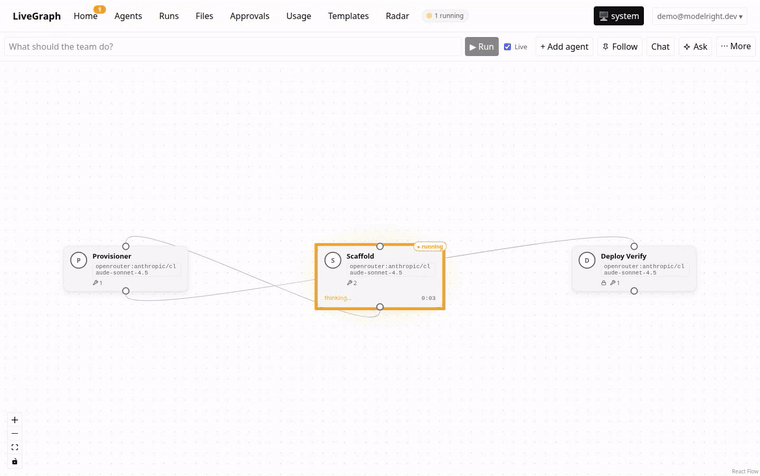760x476 pixels.
Task: Click the Deploy Verify avatar circle D
Action: (x=587, y=260)
